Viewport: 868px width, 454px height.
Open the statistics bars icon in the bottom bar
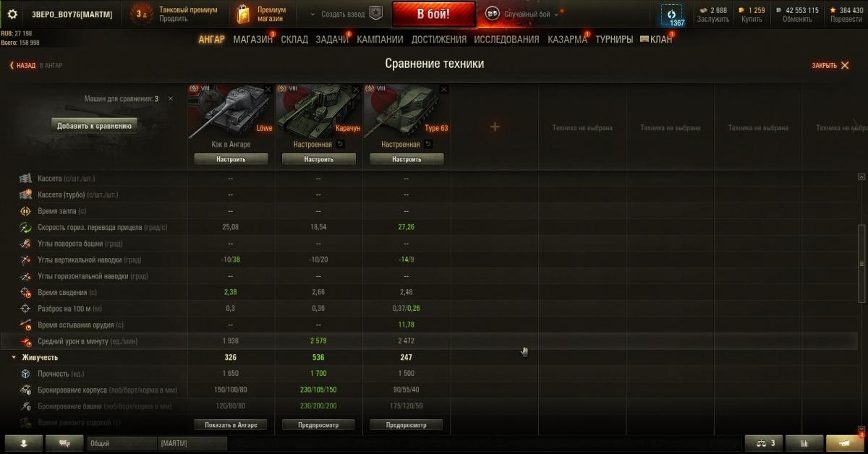(x=803, y=443)
